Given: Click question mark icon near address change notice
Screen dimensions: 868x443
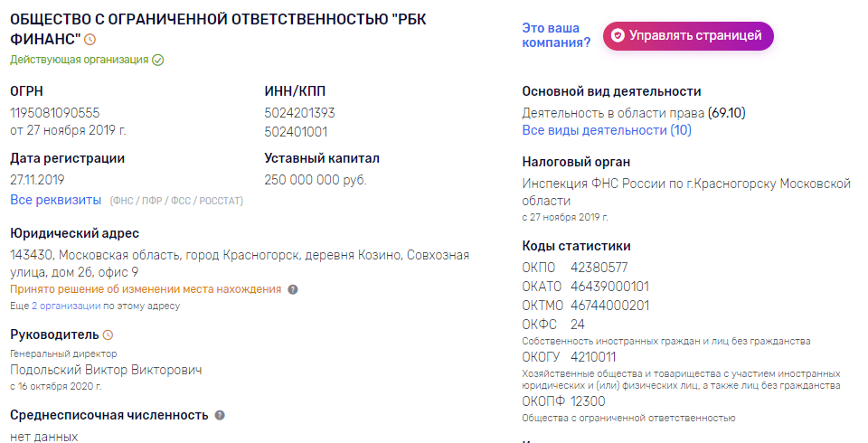Looking at the screenshot, I should (293, 290).
